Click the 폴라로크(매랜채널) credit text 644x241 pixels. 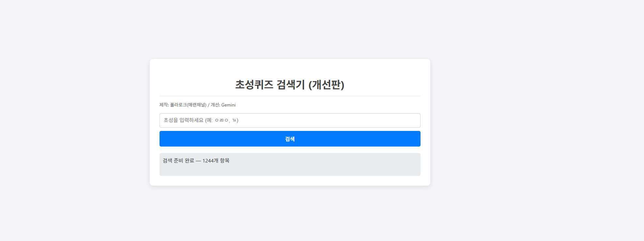pos(188,105)
